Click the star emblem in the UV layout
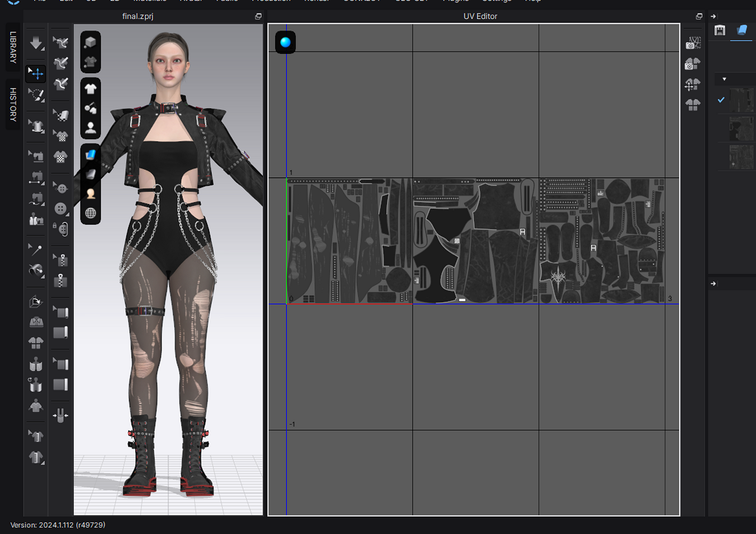 pos(558,277)
